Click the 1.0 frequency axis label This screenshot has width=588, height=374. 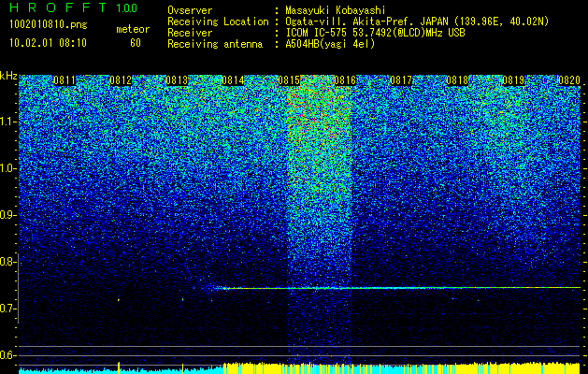7,168
